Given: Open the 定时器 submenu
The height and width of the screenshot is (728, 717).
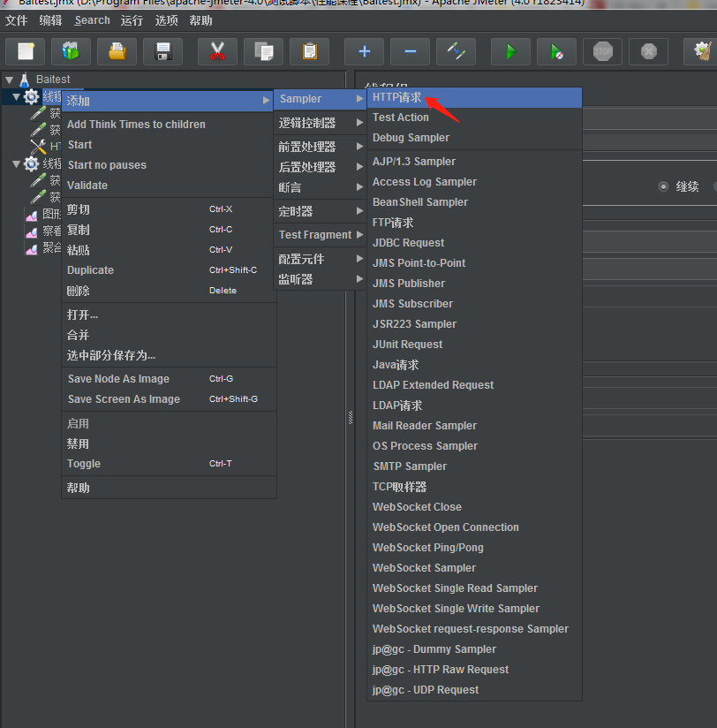Looking at the screenshot, I should [321, 211].
